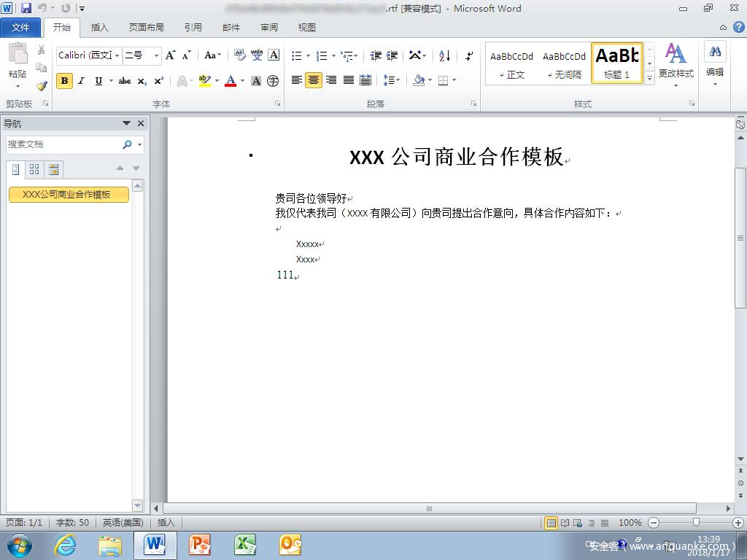Click the subscript formatting icon

142,81
